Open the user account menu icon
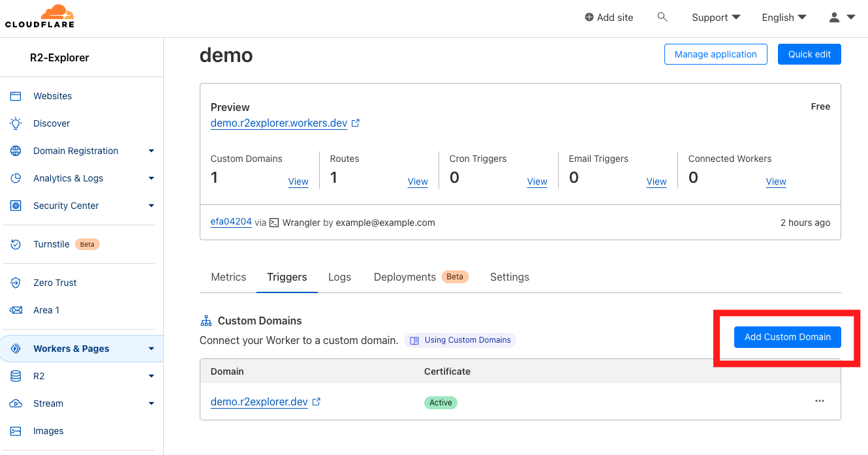The image size is (868, 455). click(842, 18)
